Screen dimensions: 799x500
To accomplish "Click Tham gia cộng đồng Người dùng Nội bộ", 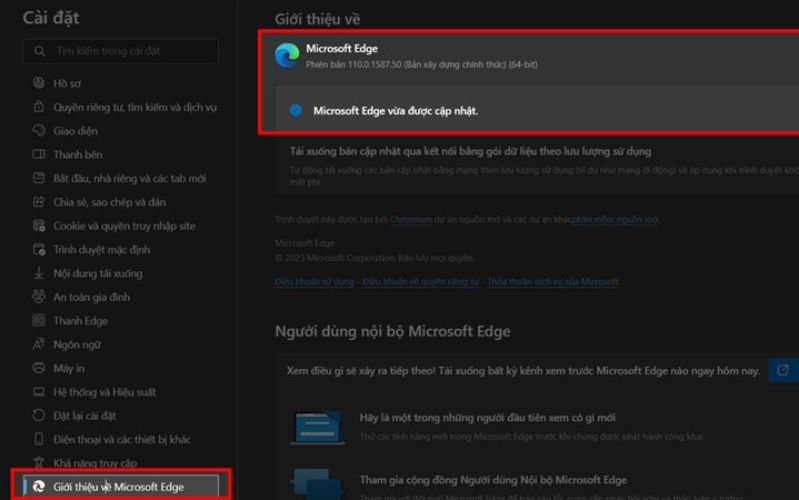I will click(493, 480).
